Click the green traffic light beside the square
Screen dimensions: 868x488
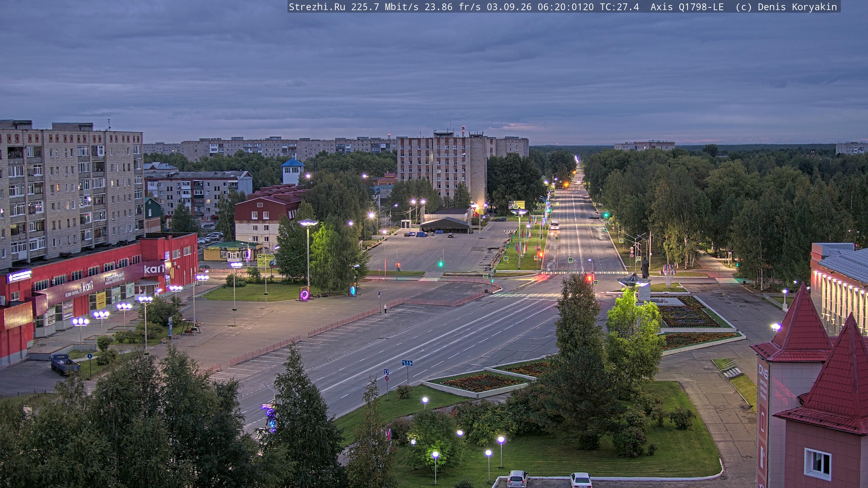(x=440, y=264)
